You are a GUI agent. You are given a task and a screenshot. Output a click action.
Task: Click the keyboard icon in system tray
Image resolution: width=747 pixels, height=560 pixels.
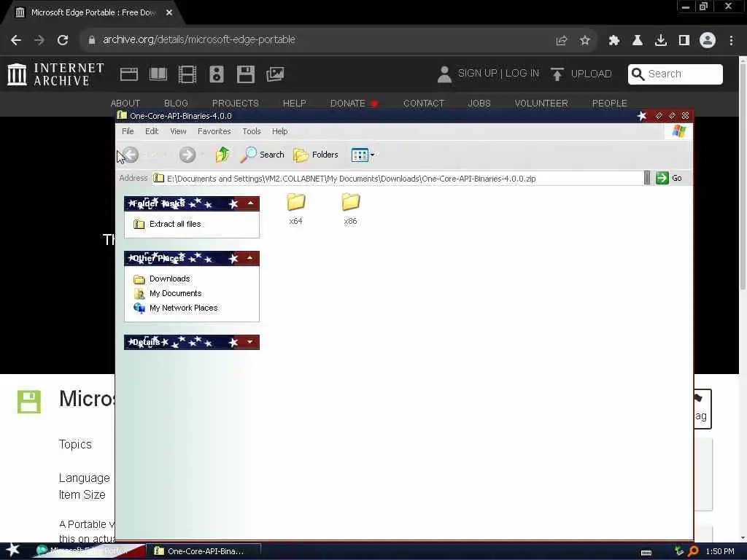tap(646, 552)
